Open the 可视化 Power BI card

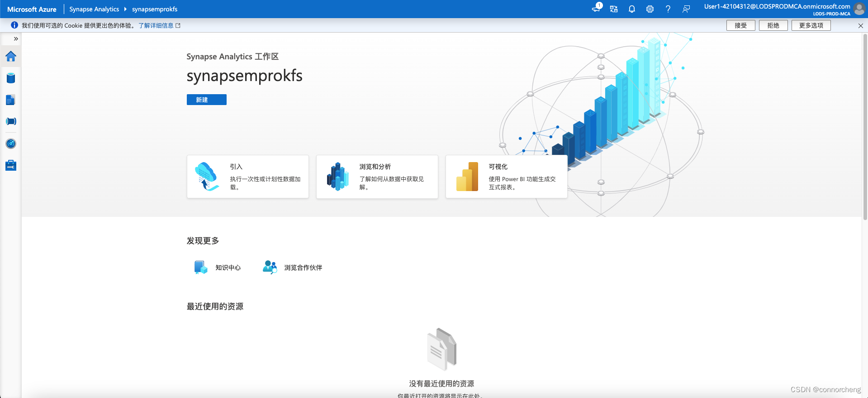click(507, 177)
